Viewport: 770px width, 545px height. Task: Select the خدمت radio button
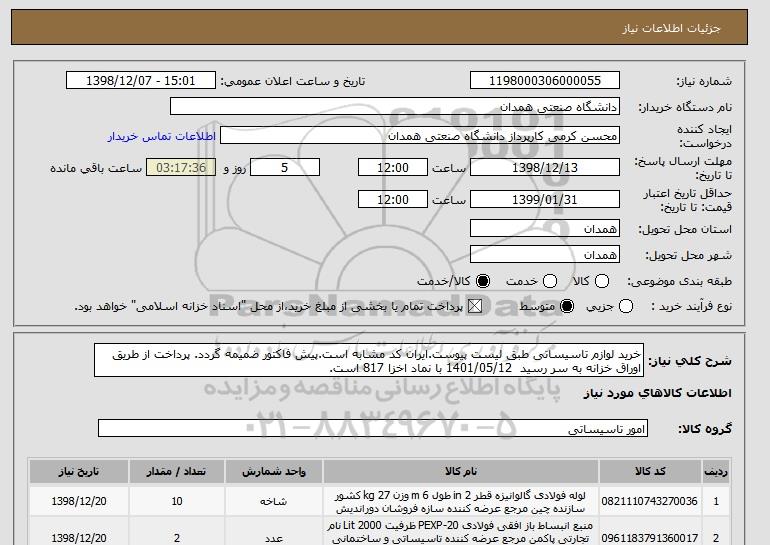point(550,281)
